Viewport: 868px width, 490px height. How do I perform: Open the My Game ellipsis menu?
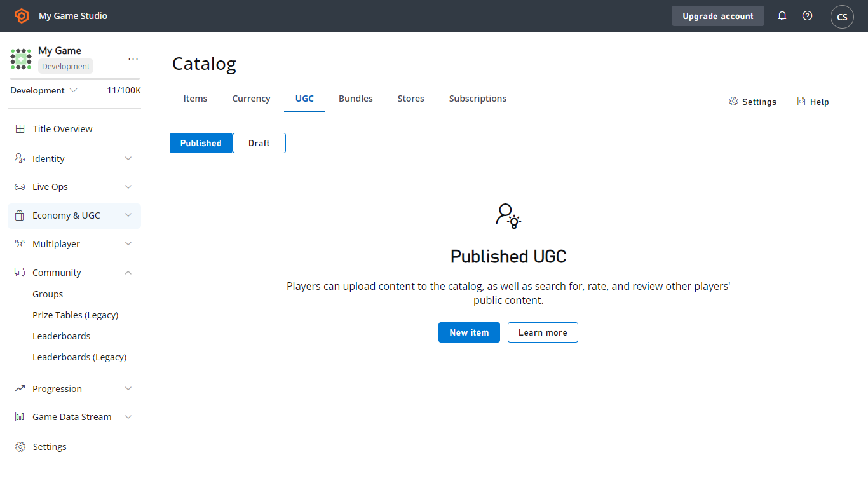[x=133, y=59]
